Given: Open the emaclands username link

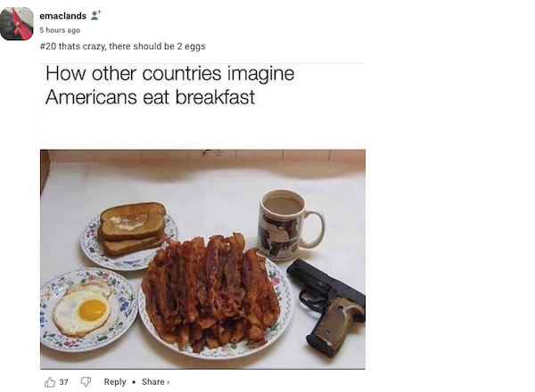Looking at the screenshot, I should pyautogui.click(x=62, y=16).
